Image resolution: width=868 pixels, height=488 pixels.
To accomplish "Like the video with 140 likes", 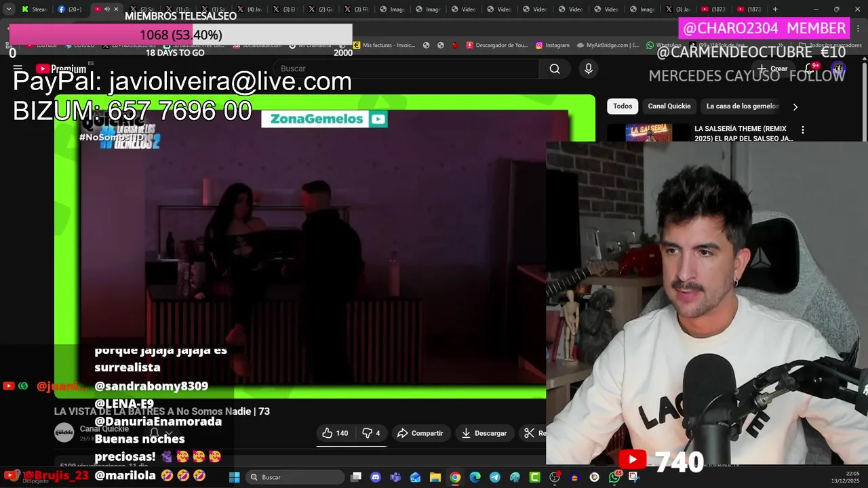I will (x=335, y=433).
